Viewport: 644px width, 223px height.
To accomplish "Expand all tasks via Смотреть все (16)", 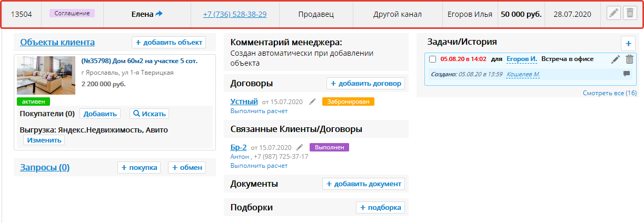I will [x=609, y=93].
